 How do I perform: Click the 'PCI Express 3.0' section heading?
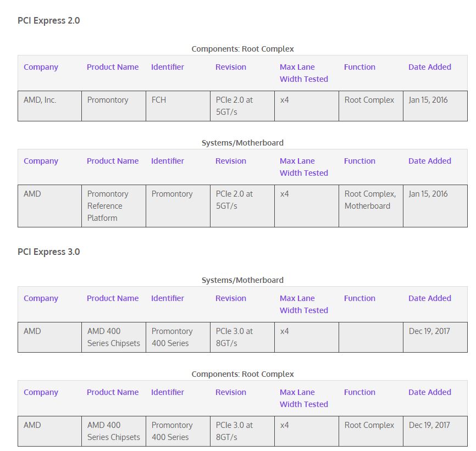click(x=48, y=252)
